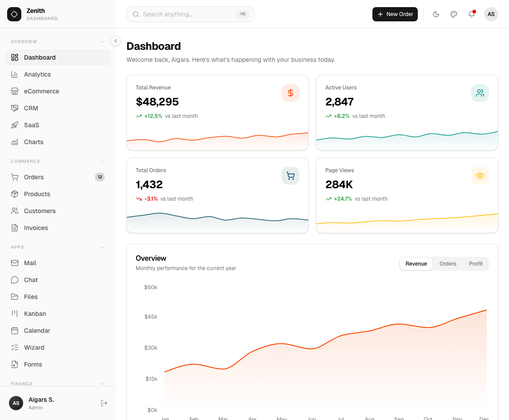The image size is (509, 420).
Task: Select the eCommerce sidebar icon
Action: (x=15, y=91)
